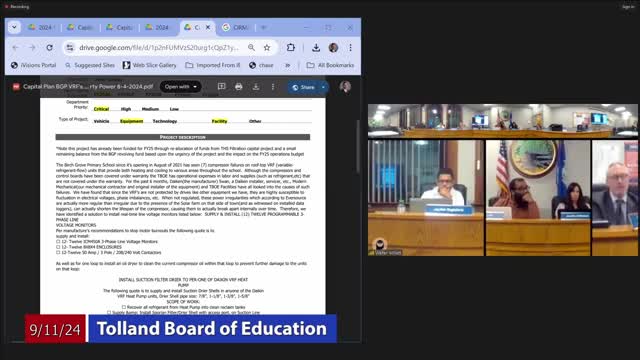This screenshot has width=640, height=360.
Task: Click the Recording indicator
Action: click(x=17, y=7)
